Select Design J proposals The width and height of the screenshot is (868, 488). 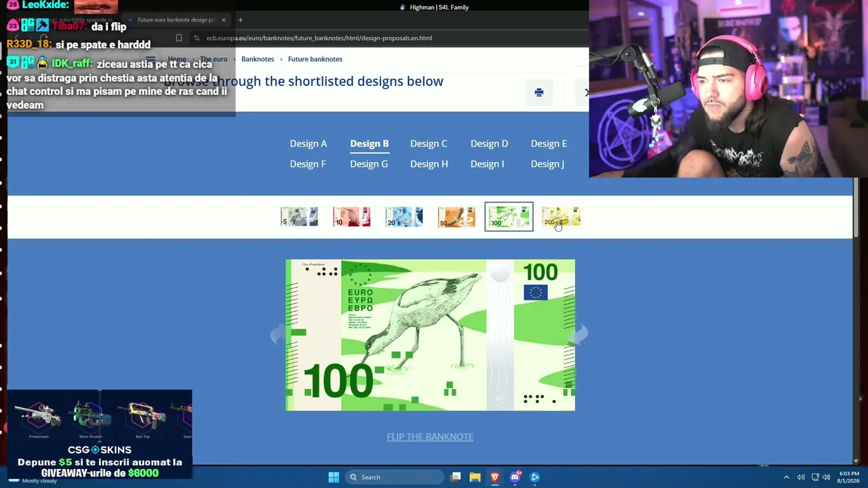pyautogui.click(x=547, y=164)
